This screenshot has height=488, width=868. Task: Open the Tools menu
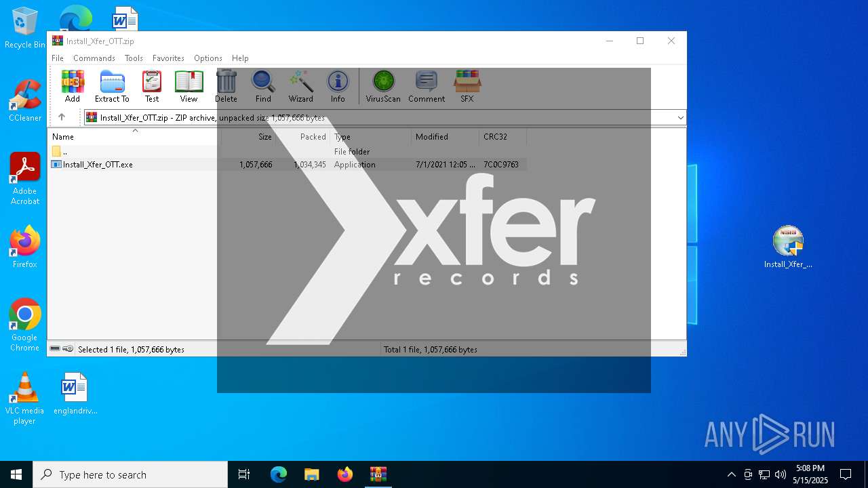(134, 58)
